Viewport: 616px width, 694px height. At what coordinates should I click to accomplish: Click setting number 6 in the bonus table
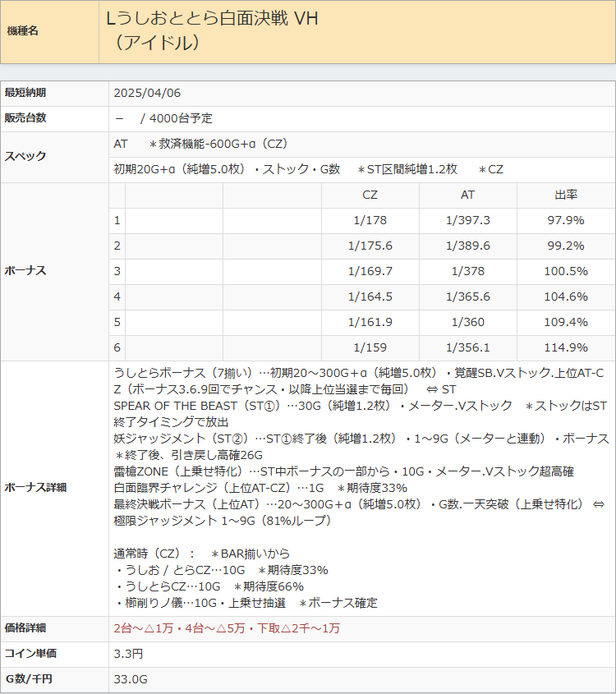(117, 347)
